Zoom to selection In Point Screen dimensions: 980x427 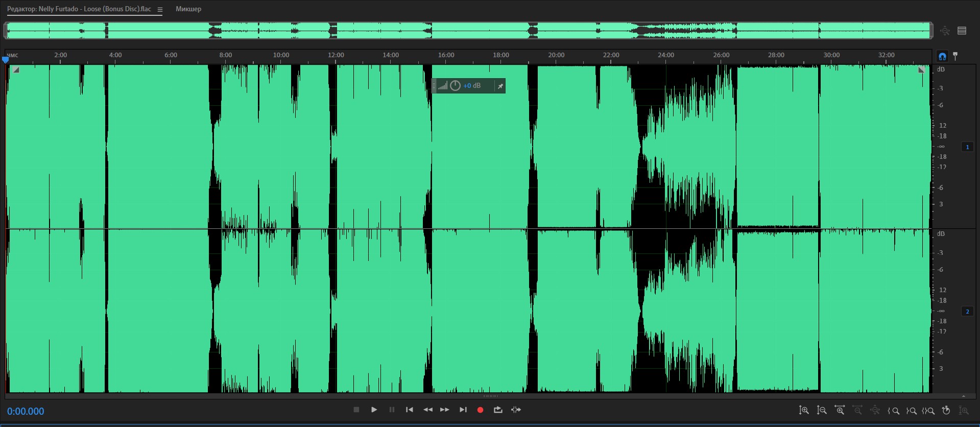894,410
